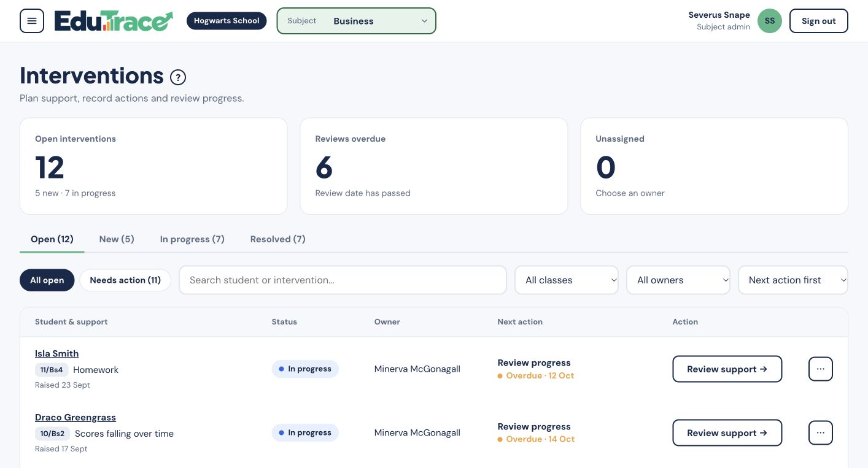
Task: Open the Subject Business dropdown
Action: pyautogui.click(x=357, y=21)
